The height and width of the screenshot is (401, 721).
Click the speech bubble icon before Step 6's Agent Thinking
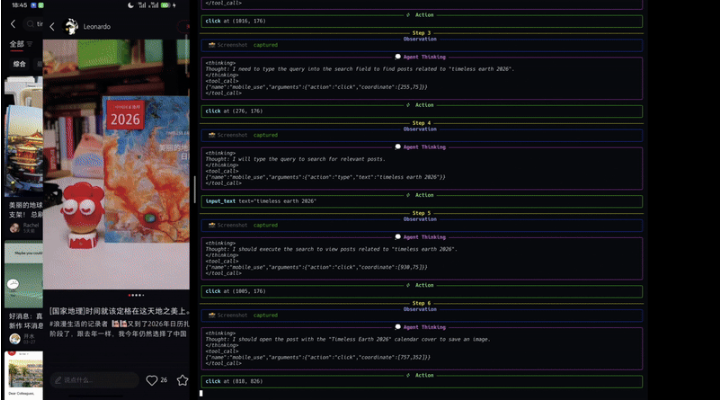click(398, 327)
